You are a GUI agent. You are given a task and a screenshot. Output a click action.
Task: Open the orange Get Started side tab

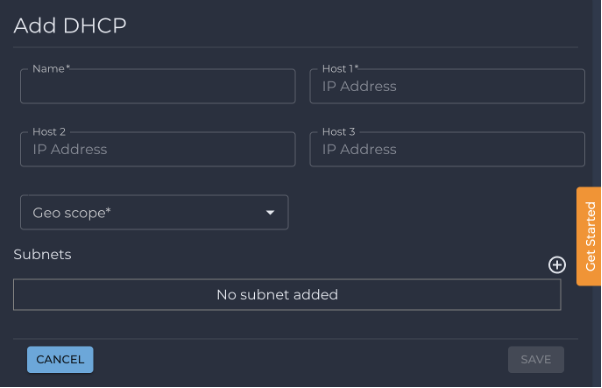point(589,236)
